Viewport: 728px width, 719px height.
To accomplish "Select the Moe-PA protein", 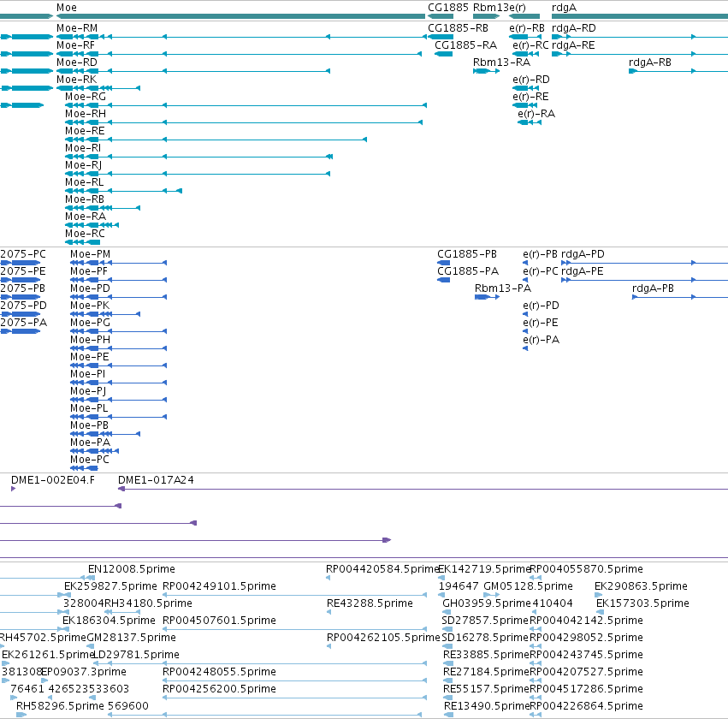I will coord(90,443).
